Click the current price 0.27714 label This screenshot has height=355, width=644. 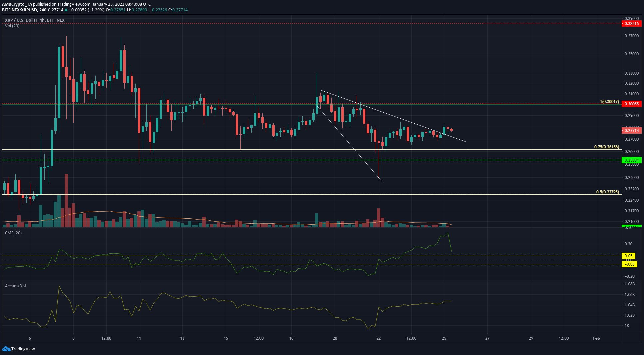pos(631,131)
